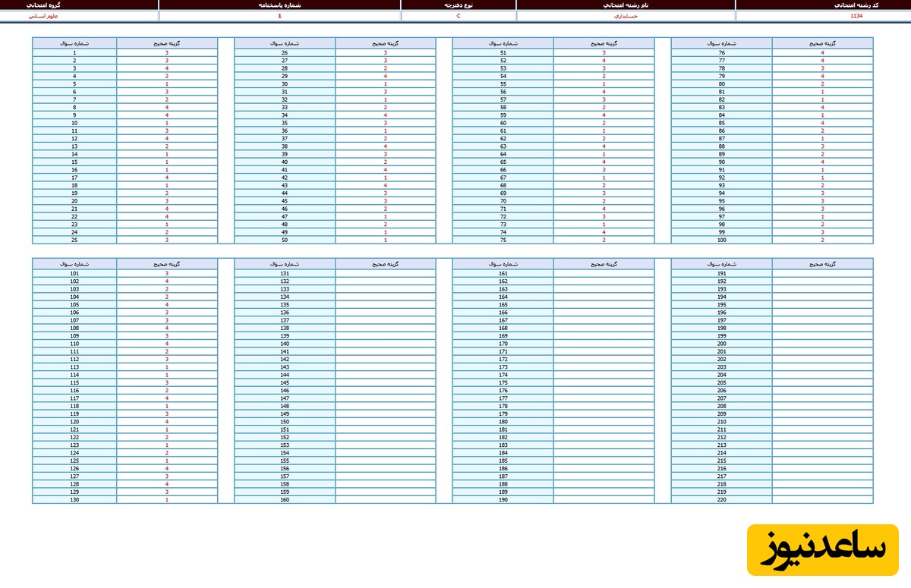Click the 'شماره پاسخنامه' header cell
Viewport: 911px width, 588px height.
coord(279,5)
